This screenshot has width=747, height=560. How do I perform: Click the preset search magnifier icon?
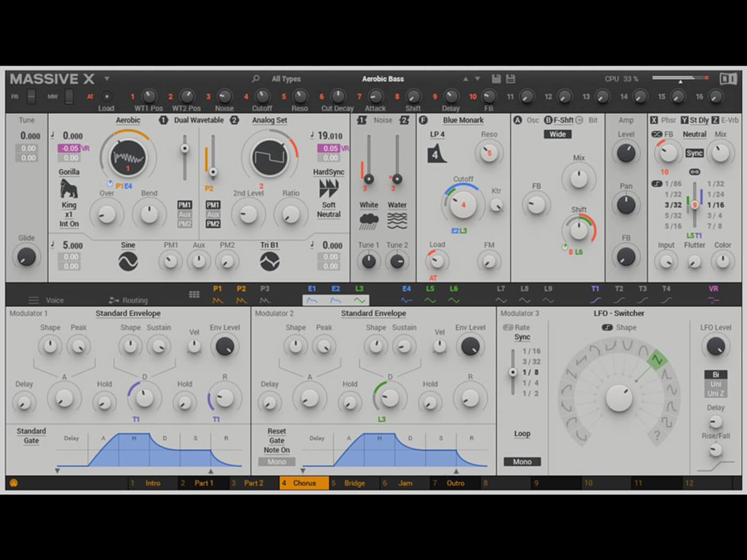tap(256, 79)
